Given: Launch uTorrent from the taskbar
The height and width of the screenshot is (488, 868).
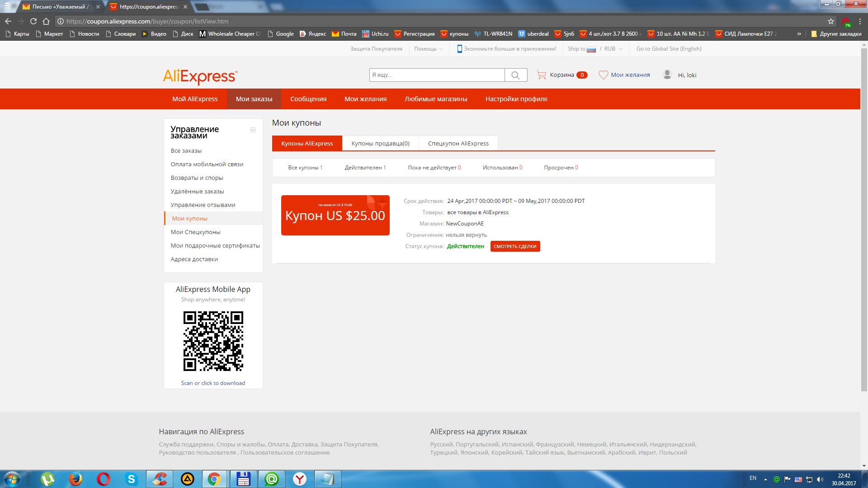Looking at the screenshot, I should (47, 479).
